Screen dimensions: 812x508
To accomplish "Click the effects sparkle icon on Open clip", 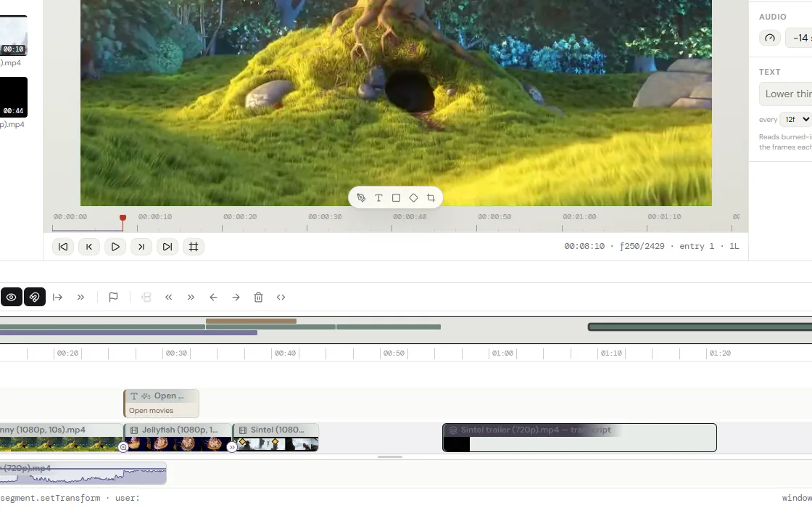I will [x=146, y=396].
